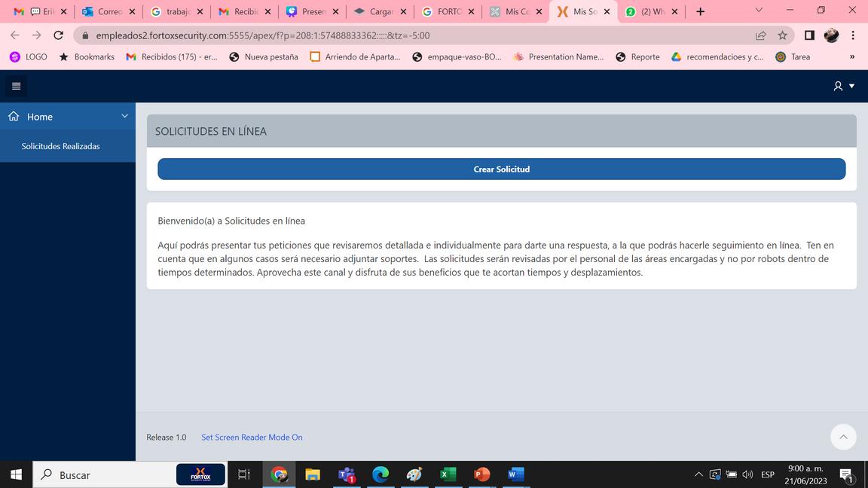The image size is (868, 488).
Task: Open the Windows Start menu
Action: [16, 474]
